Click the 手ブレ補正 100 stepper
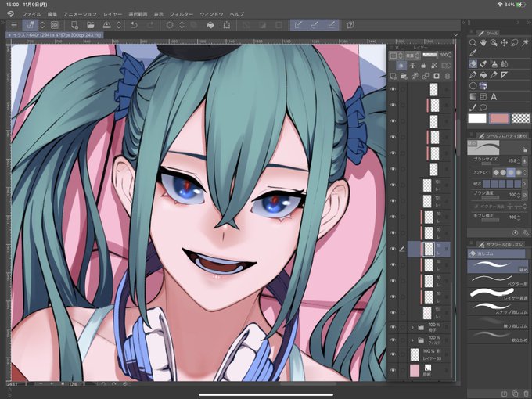 pyautogui.click(x=519, y=217)
